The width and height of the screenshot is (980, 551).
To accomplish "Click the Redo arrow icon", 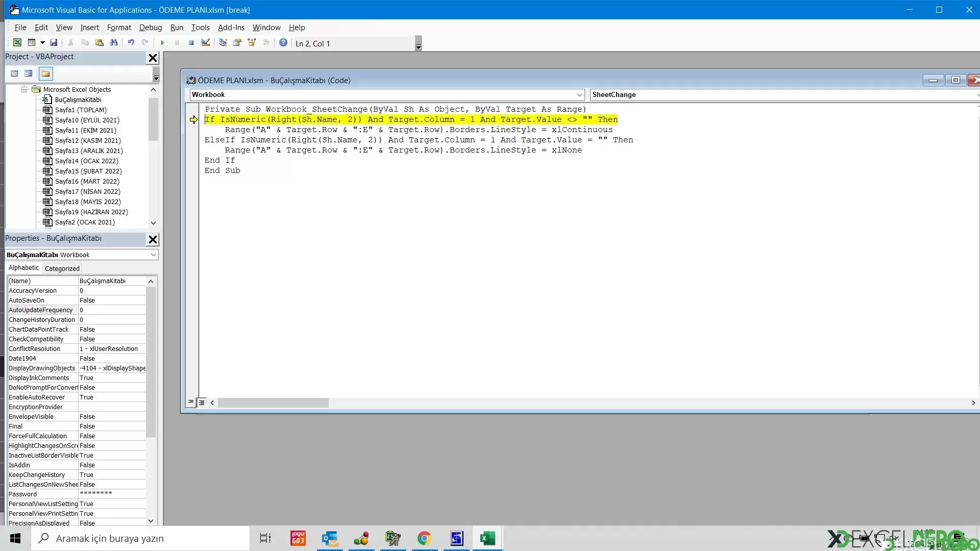I will tap(145, 43).
